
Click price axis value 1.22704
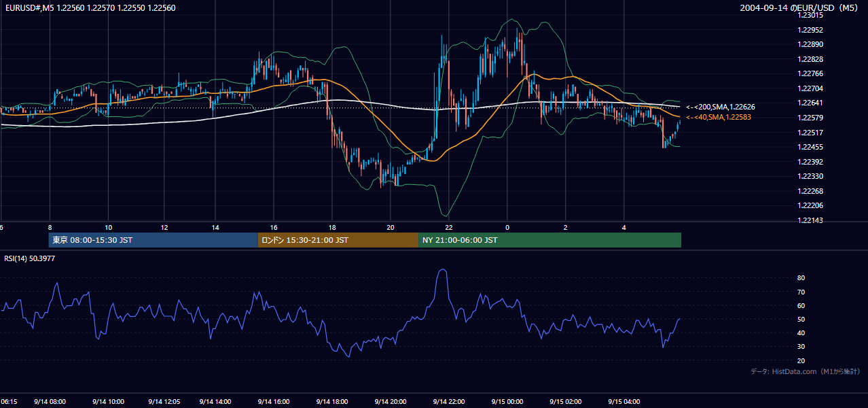(810, 88)
